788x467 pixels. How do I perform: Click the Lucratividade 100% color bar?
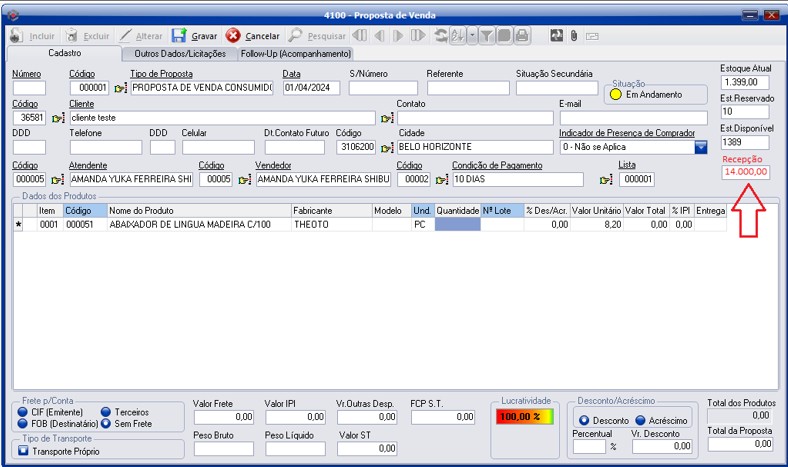click(524, 416)
